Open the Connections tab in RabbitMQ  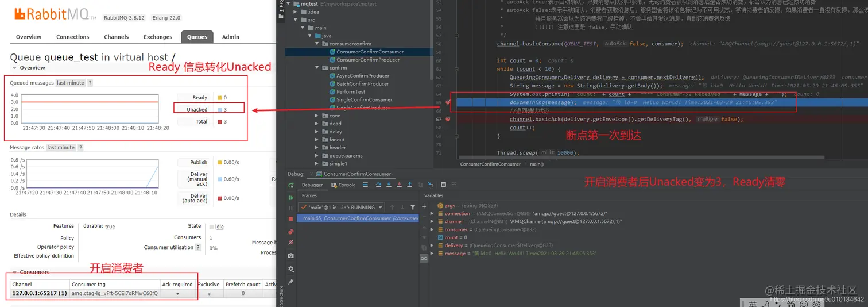tap(72, 37)
